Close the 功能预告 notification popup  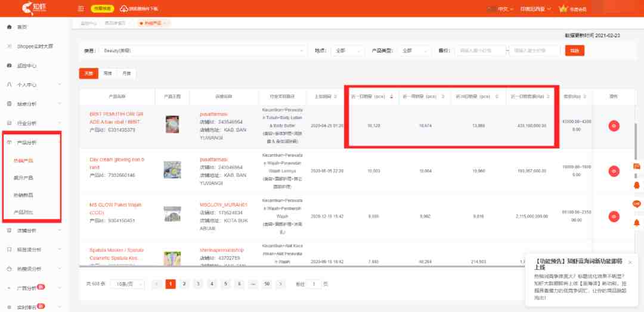coord(630,263)
